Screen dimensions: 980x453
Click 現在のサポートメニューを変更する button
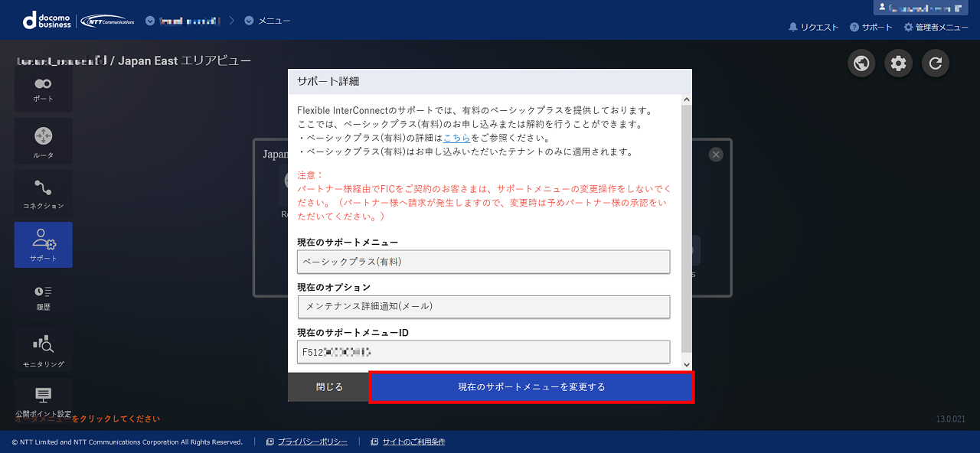pos(531,386)
